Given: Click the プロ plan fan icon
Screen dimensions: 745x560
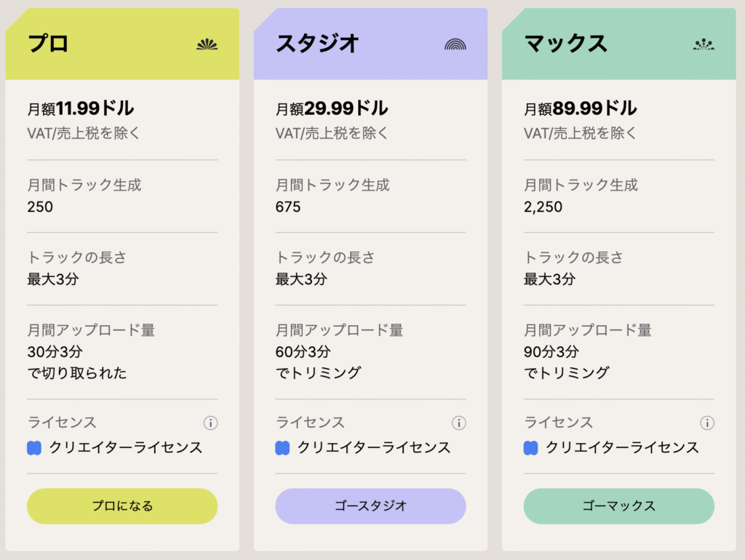Looking at the screenshot, I should coord(207,44).
